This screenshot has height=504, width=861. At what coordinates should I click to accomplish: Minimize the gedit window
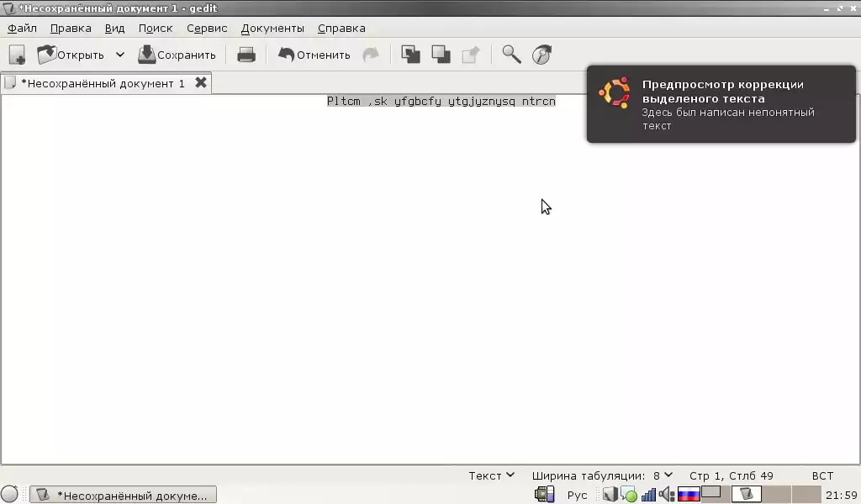click(827, 8)
